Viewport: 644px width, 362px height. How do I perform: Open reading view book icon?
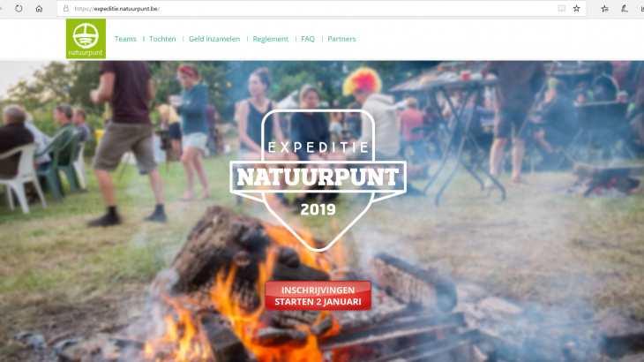[x=561, y=9]
